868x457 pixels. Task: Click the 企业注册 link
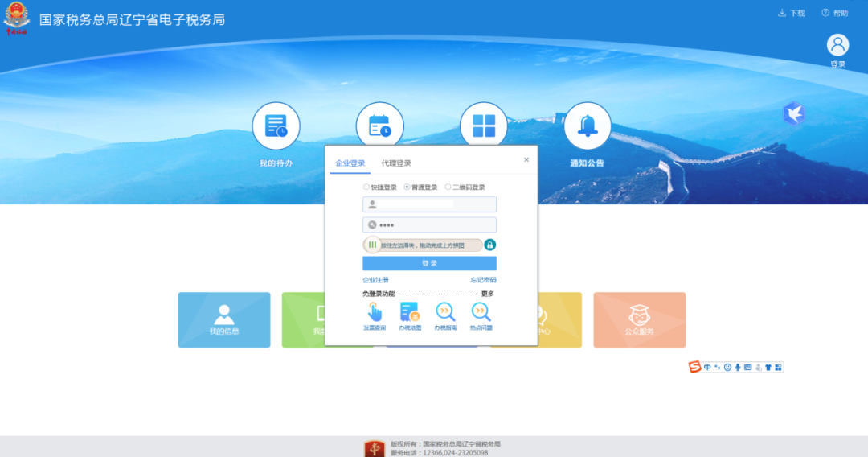(375, 280)
